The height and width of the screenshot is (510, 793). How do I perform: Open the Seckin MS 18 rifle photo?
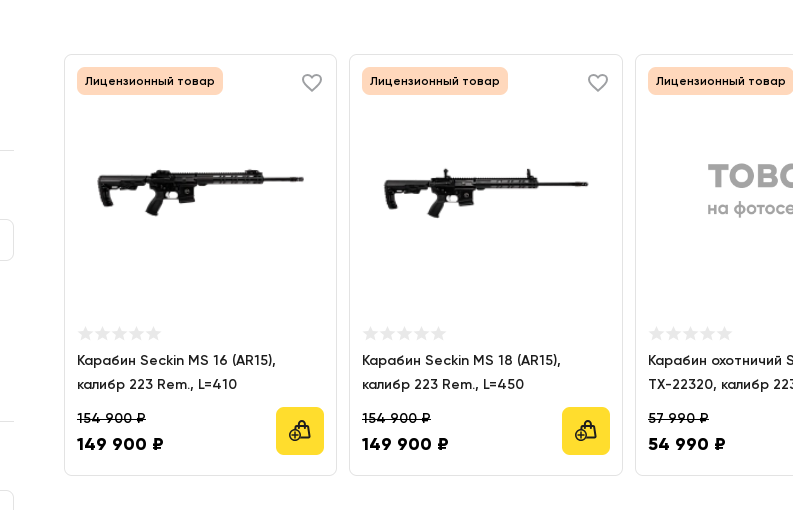[486, 188]
